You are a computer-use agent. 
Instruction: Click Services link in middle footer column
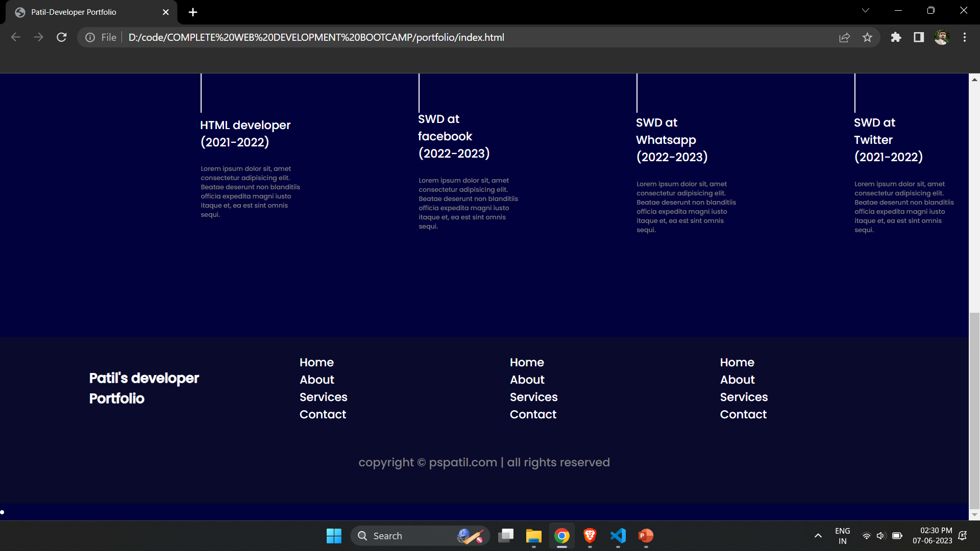pos(533,397)
